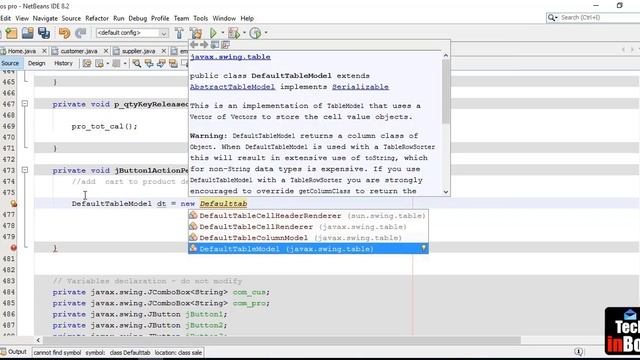Viewport: 640px width, 360px height.
Task: Clean and Build project icon
Action: (x=196, y=33)
